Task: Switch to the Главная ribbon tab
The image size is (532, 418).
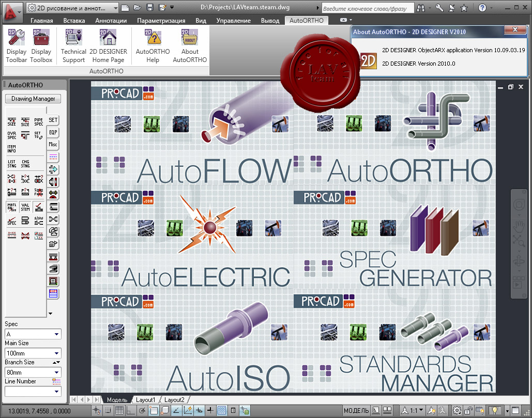Action: [x=41, y=20]
